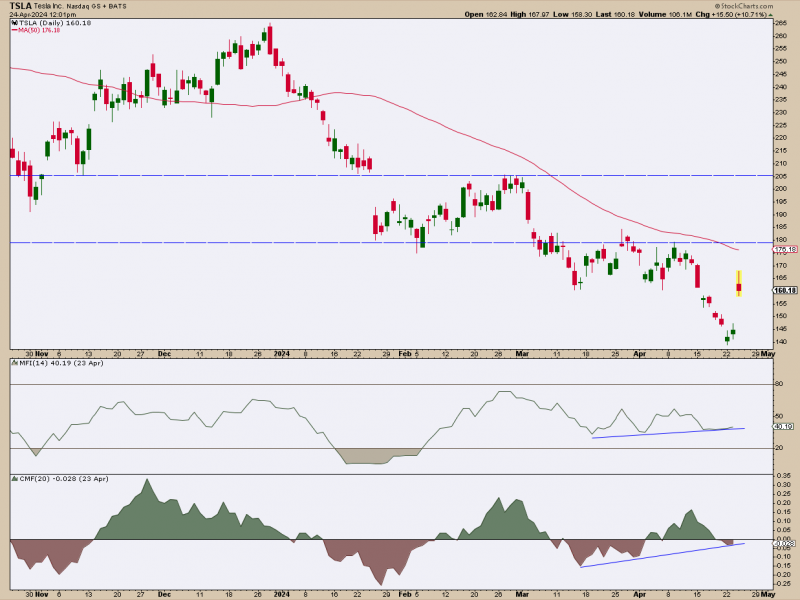Viewport: 800px width, 600px height.
Task: Click the TSLA (Daily) 160.18 legend text
Action: click(x=55, y=23)
